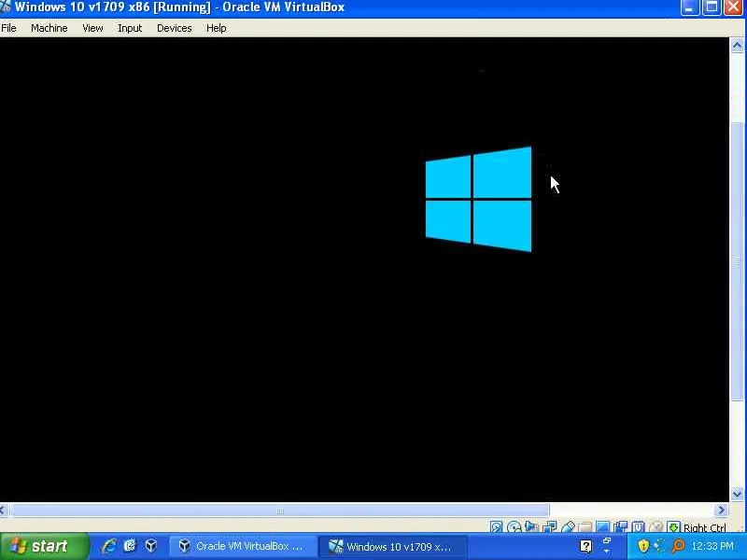This screenshot has height=560, width=747.
Task: Click the language bar help question icon
Action: (x=586, y=546)
